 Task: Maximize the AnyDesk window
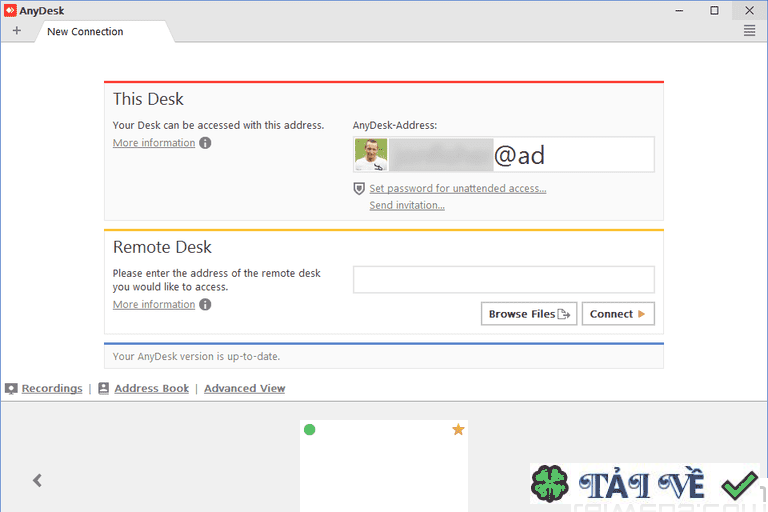tap(715, 10)
